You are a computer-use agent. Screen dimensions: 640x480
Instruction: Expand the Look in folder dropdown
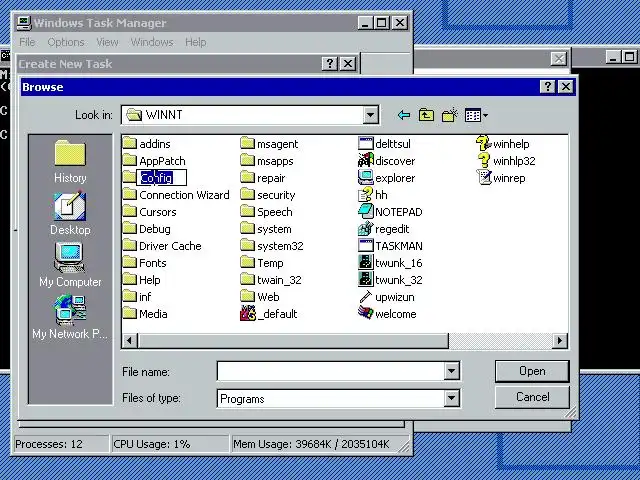click(370, 115)
